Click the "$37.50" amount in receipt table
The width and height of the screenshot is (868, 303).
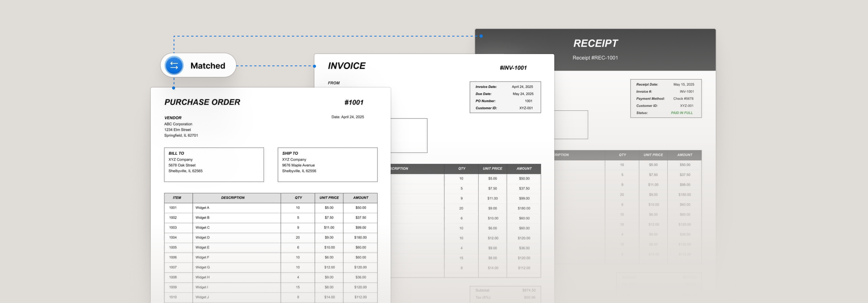[x=685, y=175]
